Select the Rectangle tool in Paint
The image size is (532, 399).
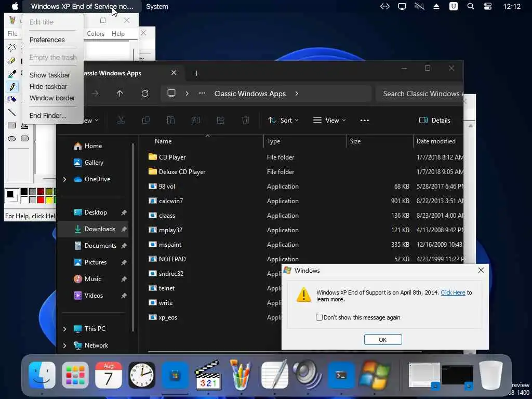(x=12, y=126)
